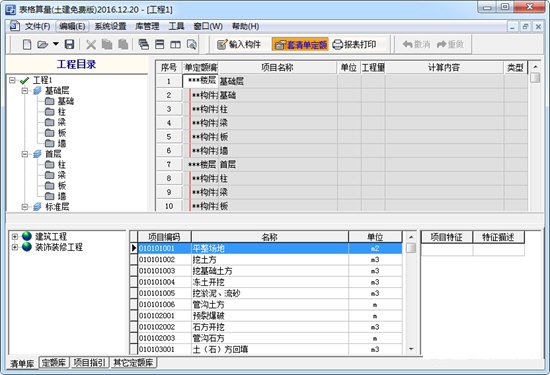Click the Copy toolbar icon
Viewport: 550px width, 375px height.
click(107, 45)
